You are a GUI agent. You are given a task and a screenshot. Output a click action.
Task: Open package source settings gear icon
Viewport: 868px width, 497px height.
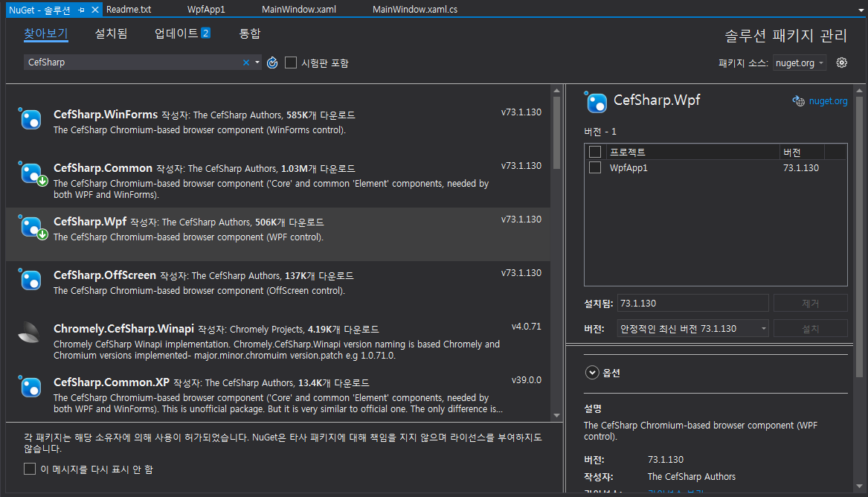pos(841,62)
